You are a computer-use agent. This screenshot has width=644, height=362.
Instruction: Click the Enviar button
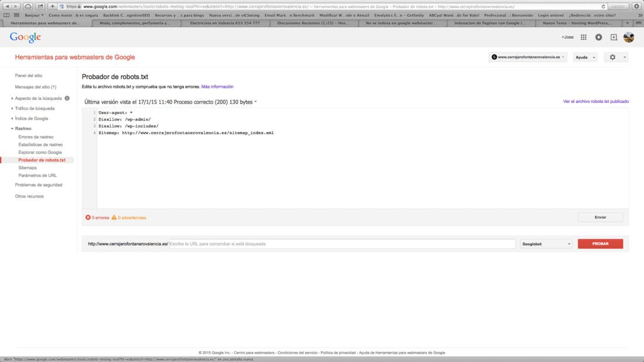click(x=600, y=218)
